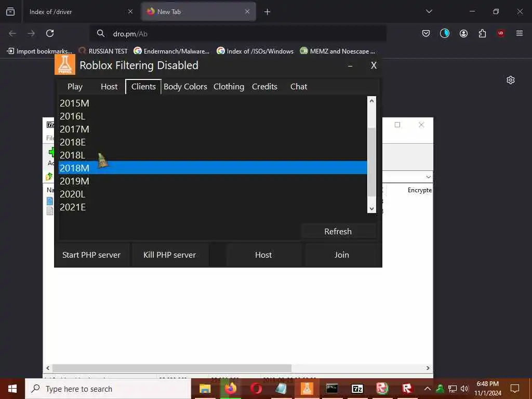Click the address bar showing dro.pm

pyautogui.click(x=238, y=34)
